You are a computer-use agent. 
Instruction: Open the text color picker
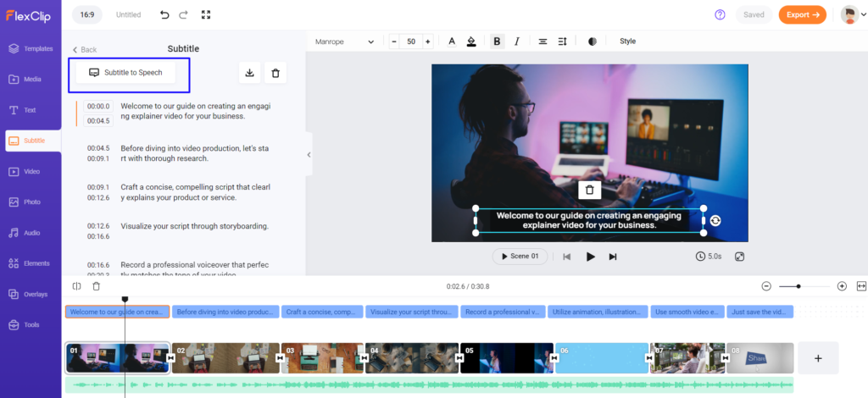[x=451, y=41]
